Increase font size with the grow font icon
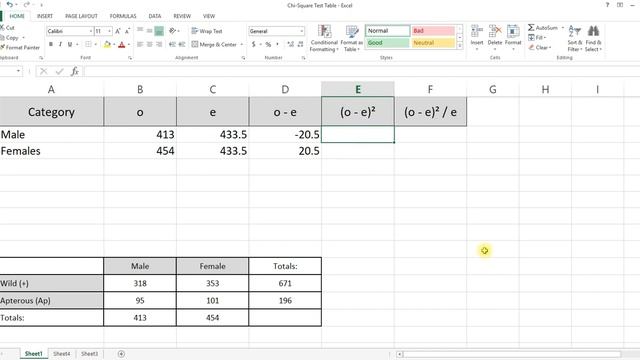640x360 pixels. click(x=118, y=31)
